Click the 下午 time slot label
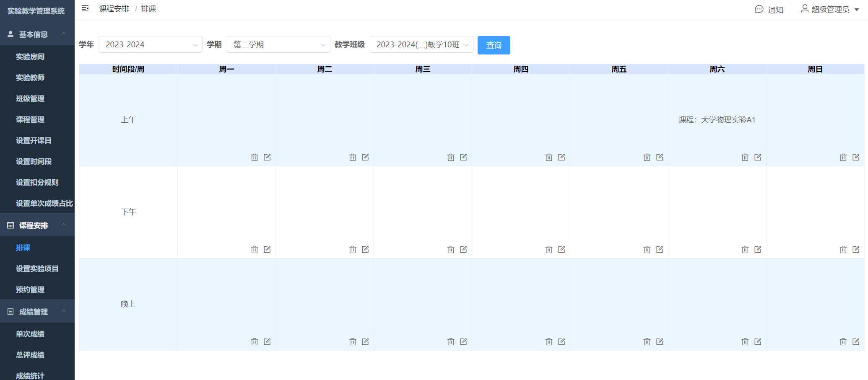The image size is (868, 380). (128, 212)
